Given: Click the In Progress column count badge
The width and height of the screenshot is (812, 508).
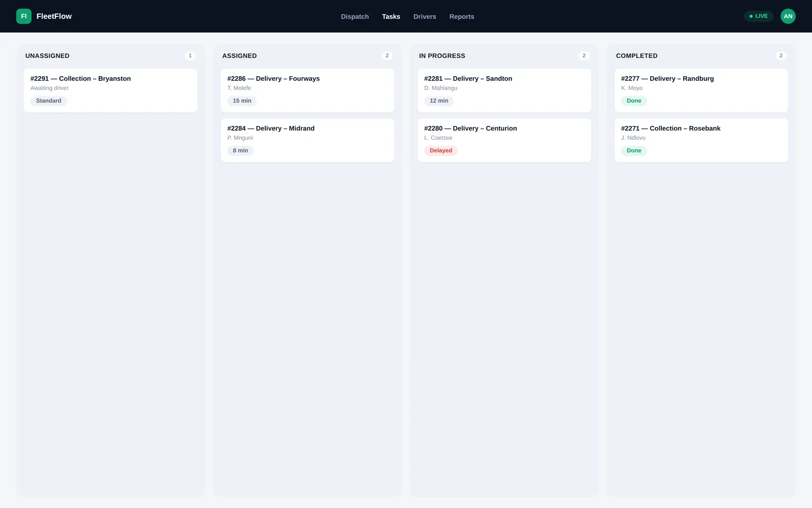Looking at the screenshot, I should click(x=584, y=56).
